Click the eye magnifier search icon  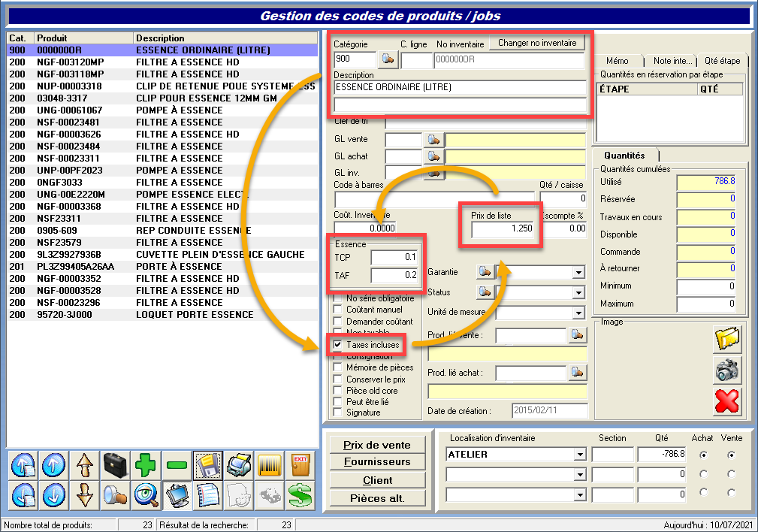tap(146, 495)
